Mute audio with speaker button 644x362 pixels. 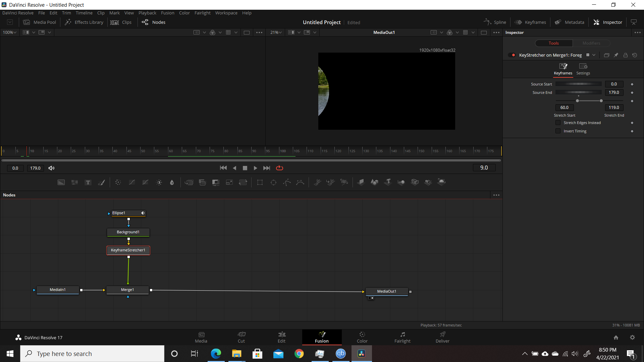pos(51,168)
